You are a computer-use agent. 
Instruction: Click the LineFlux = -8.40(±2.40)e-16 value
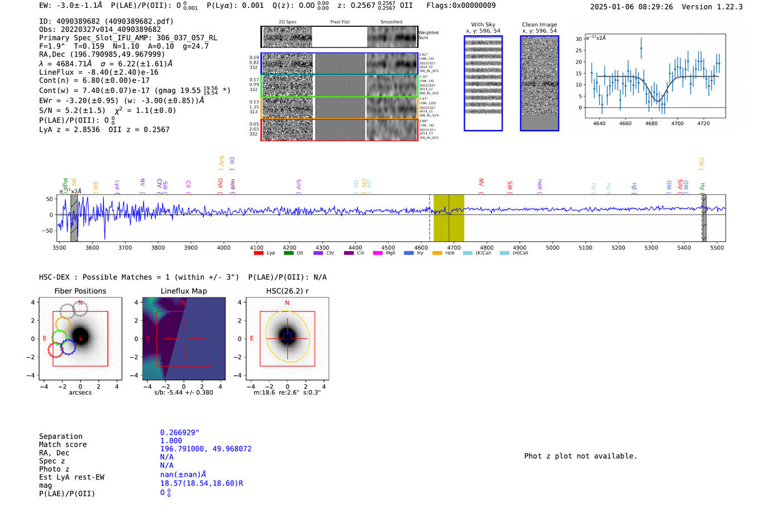(99, 72)
